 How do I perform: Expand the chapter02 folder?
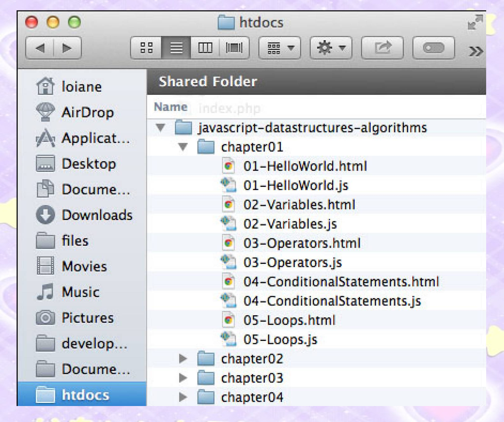(183, 358)
